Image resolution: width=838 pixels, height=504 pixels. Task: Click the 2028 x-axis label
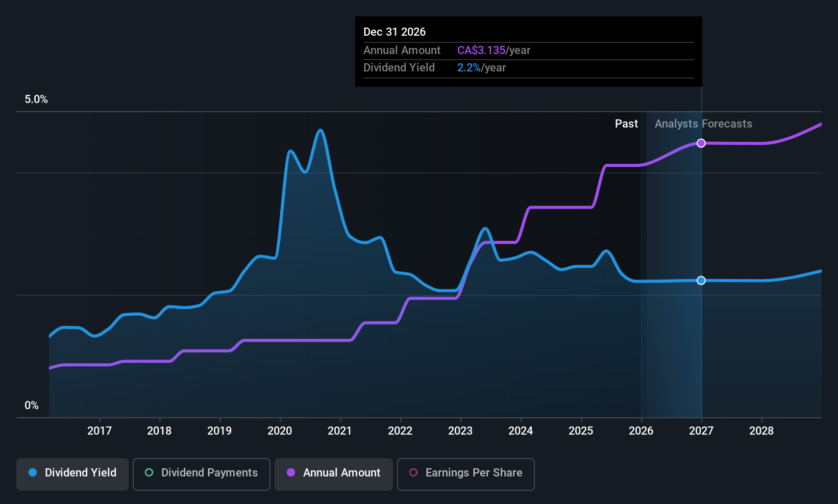coord(761,431)
